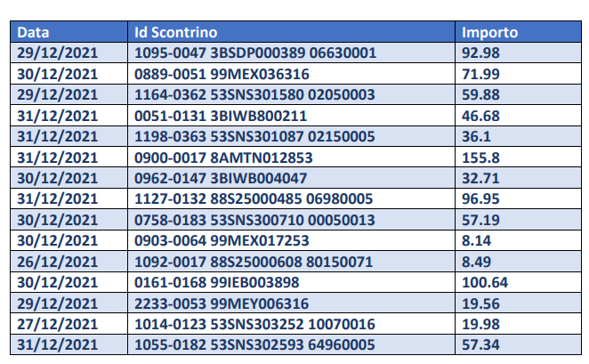Click receipt 1055-0182 53SNS302593 64960005
Image resolution: width=589 pixels, height=364 pixels.
(x=254, y=345)
